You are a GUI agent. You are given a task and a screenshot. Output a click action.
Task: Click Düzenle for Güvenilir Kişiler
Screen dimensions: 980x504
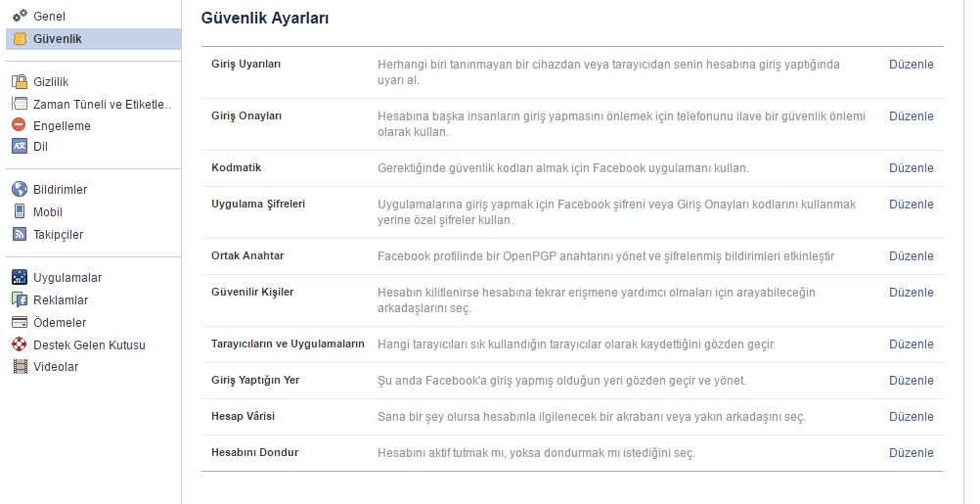pos(912,293)
